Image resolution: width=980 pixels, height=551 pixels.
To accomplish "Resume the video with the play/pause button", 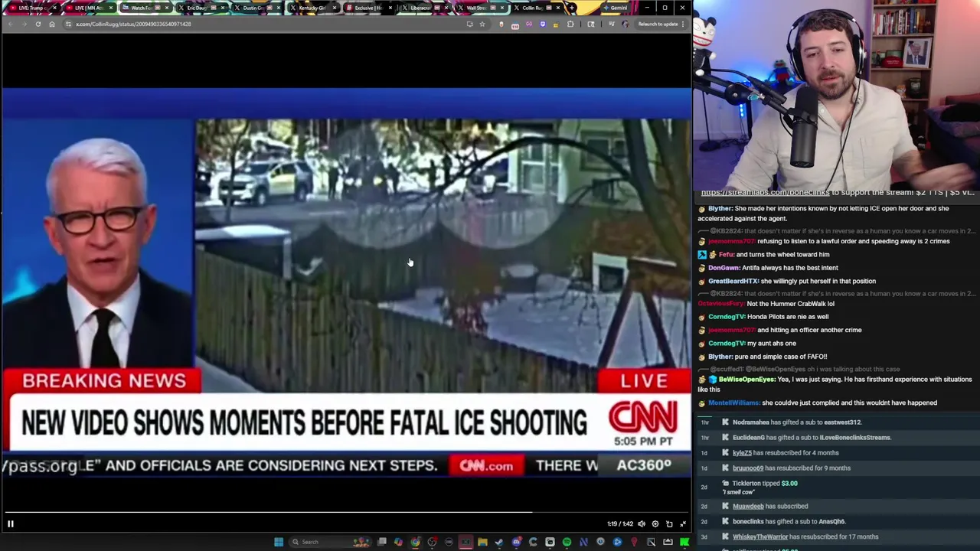I will [11, 523].
